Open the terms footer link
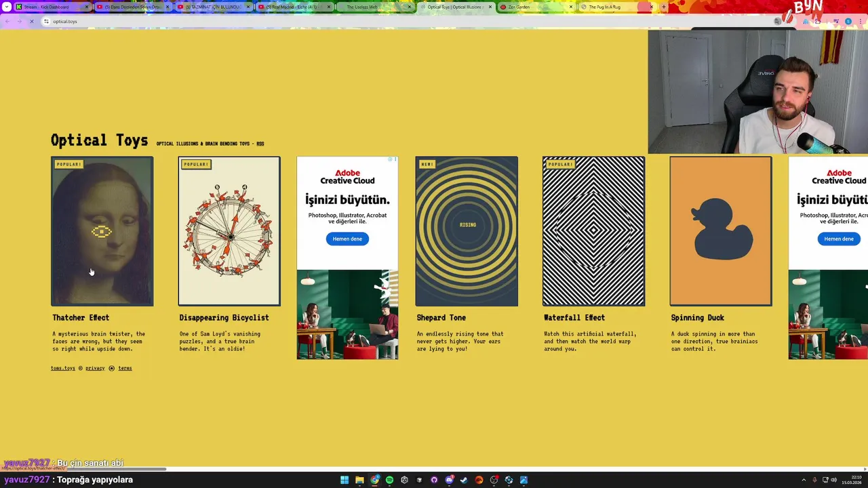Screen dimensions: 868x488 coord(125,368)
